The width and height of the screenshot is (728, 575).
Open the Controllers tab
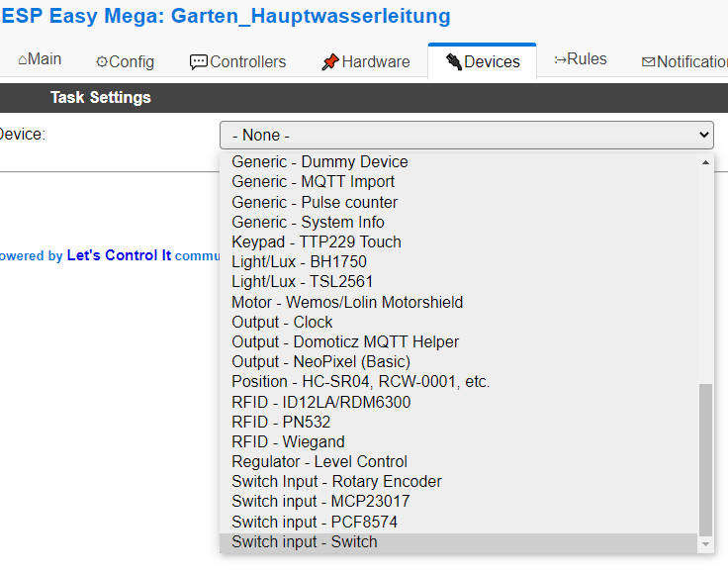point(237,61)
